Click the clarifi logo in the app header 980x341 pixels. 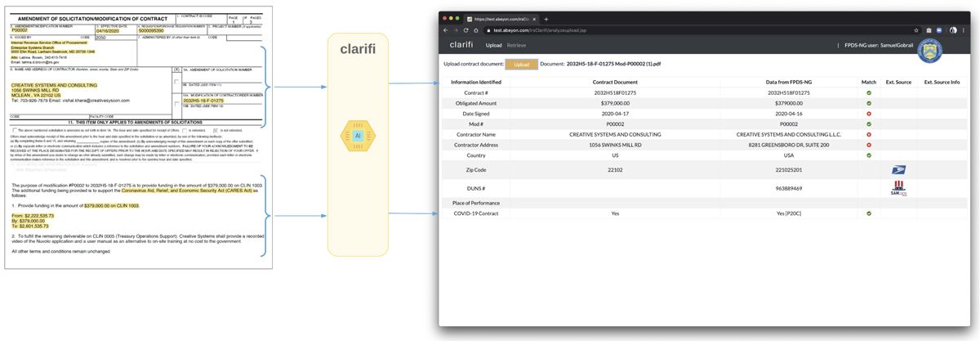coord(461,45)
